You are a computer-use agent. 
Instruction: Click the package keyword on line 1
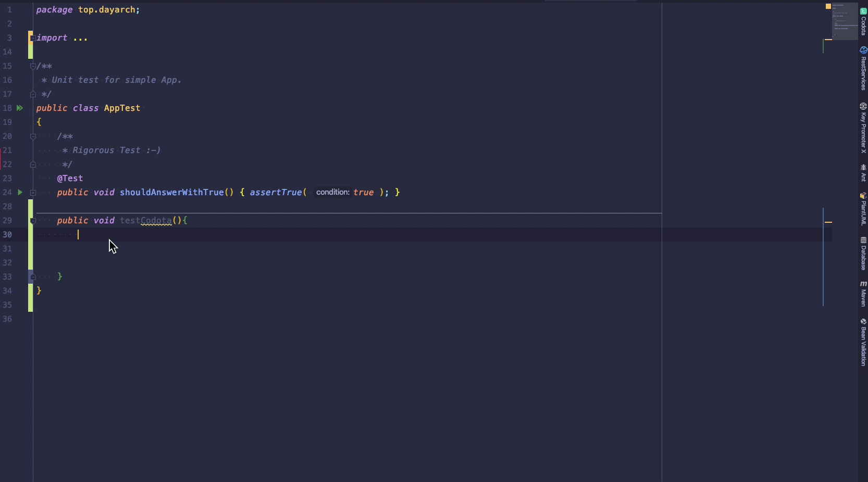pos(54,10)
